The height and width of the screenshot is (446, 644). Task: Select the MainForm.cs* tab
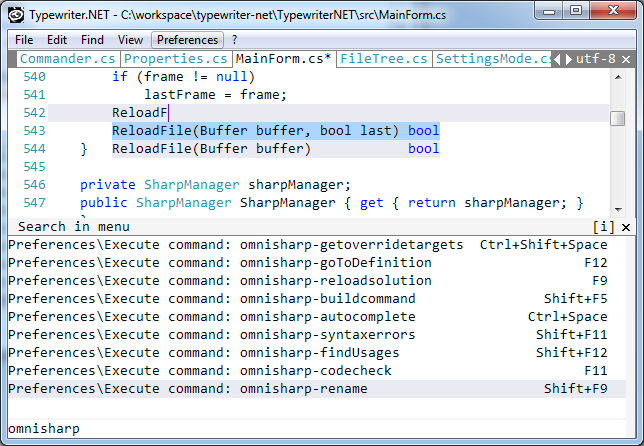tap(284, 59)
